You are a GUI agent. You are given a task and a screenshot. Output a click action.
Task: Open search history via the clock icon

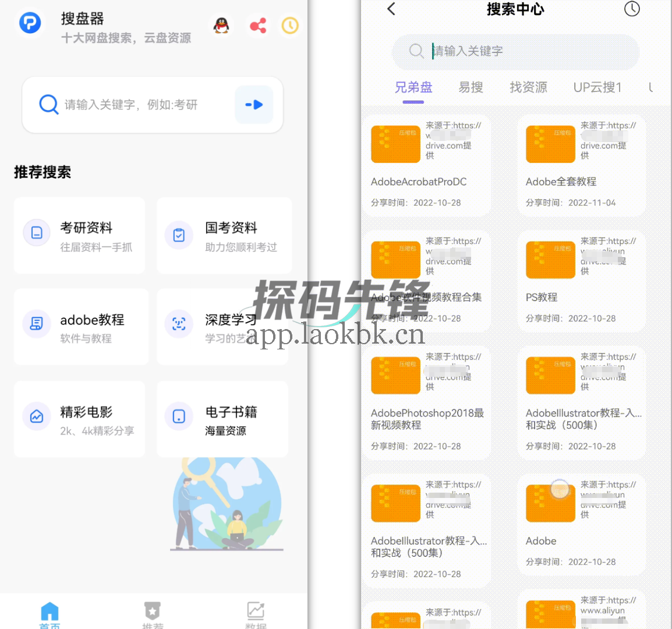tap(290, 26)
